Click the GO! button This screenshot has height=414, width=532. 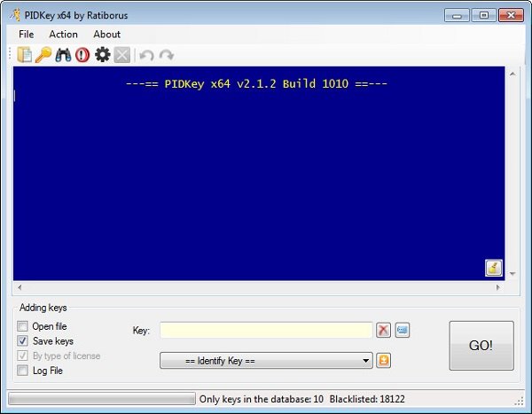point(481,346)
